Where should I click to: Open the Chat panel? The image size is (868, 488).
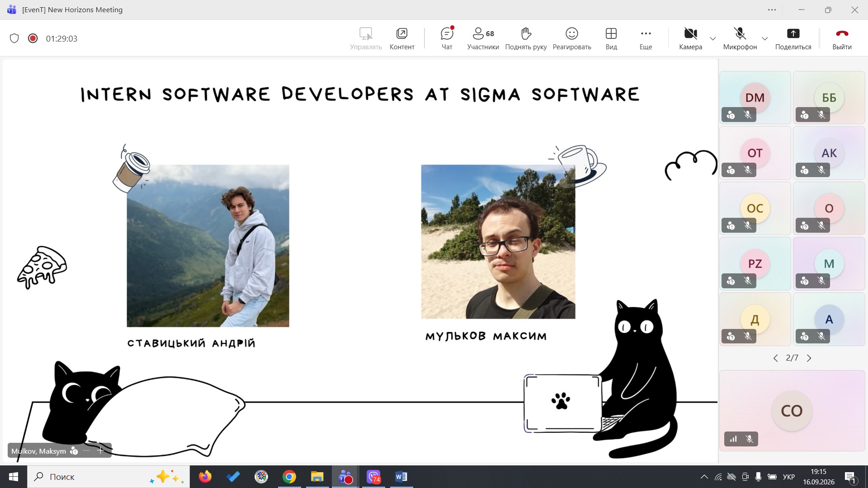447,38
